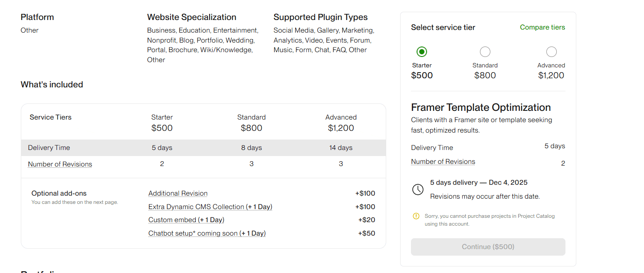Choose the Standard $800 tier radio button
The width and height of the screenshot is (644, 273).
(x=485, y=52)
